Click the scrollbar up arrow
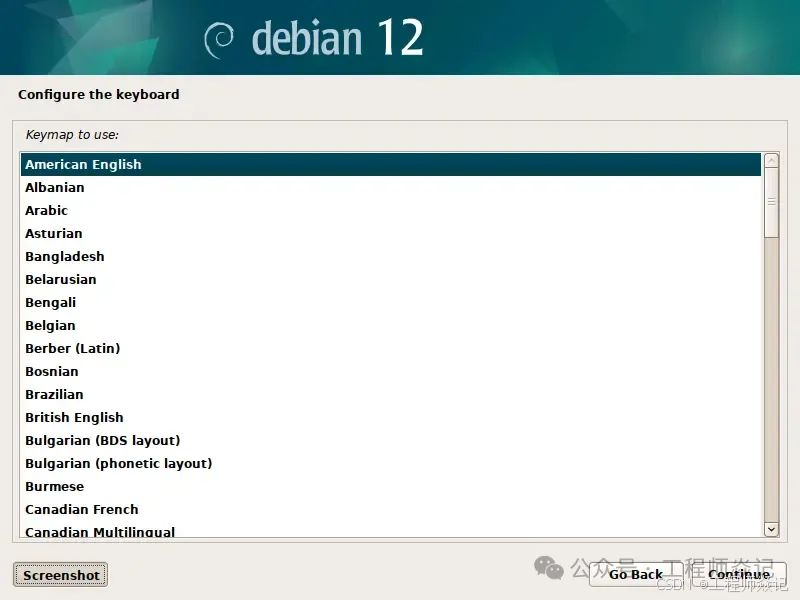 771,160
